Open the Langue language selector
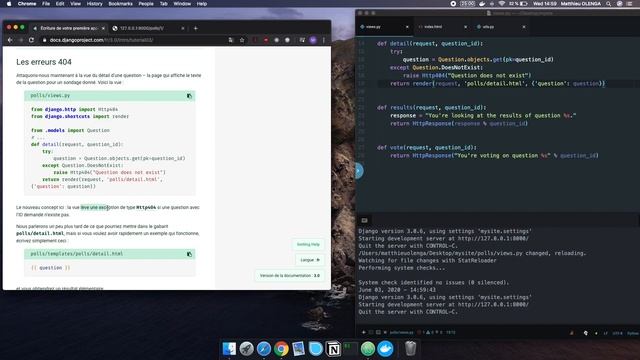The height and width of the screenshot is (360, 640). [x=310, y=260]
